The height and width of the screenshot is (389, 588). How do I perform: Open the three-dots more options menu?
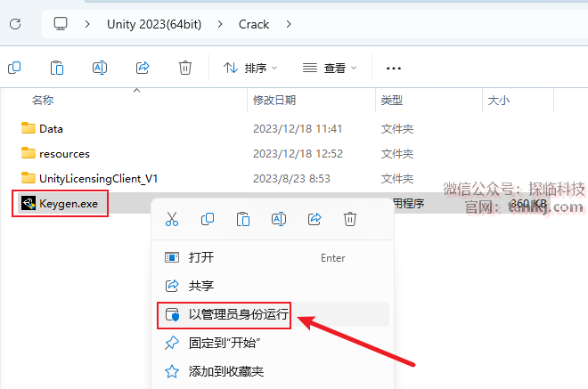[x=394, y=69]
